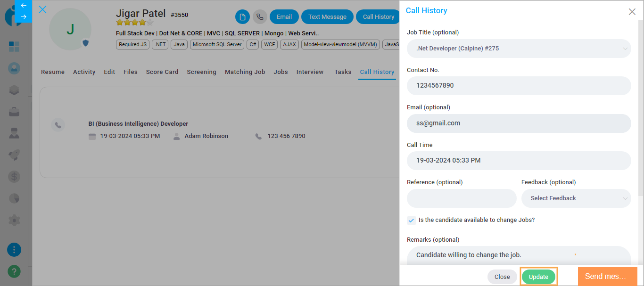Click the Call History header button
The height and width of the screenshot is (286, 644).
click(378, 16)
